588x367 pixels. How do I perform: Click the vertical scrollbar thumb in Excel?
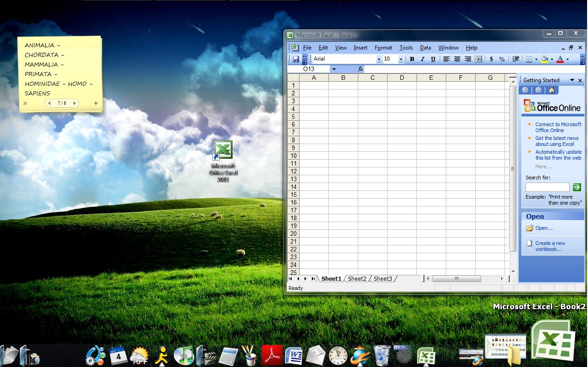[513, 169]
